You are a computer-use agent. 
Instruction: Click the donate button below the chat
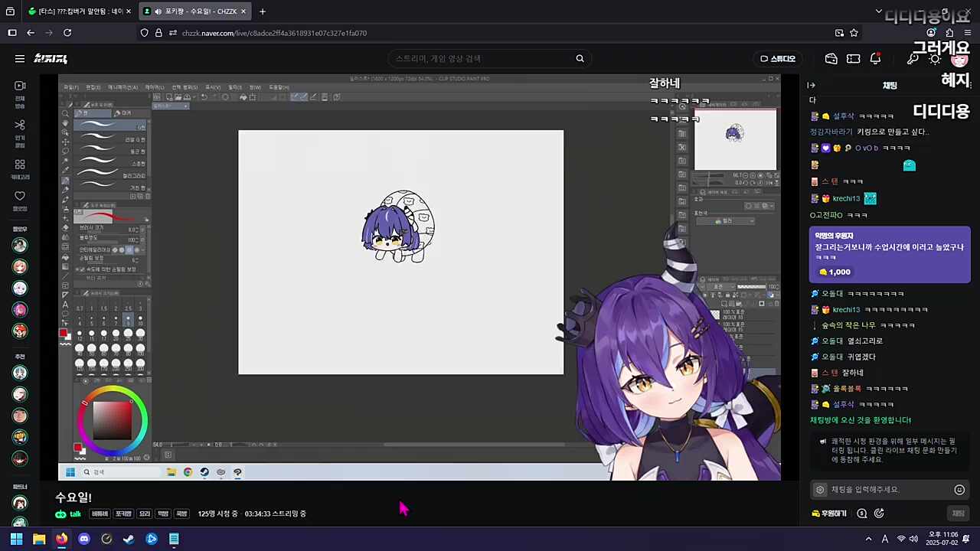coord(829,514)
